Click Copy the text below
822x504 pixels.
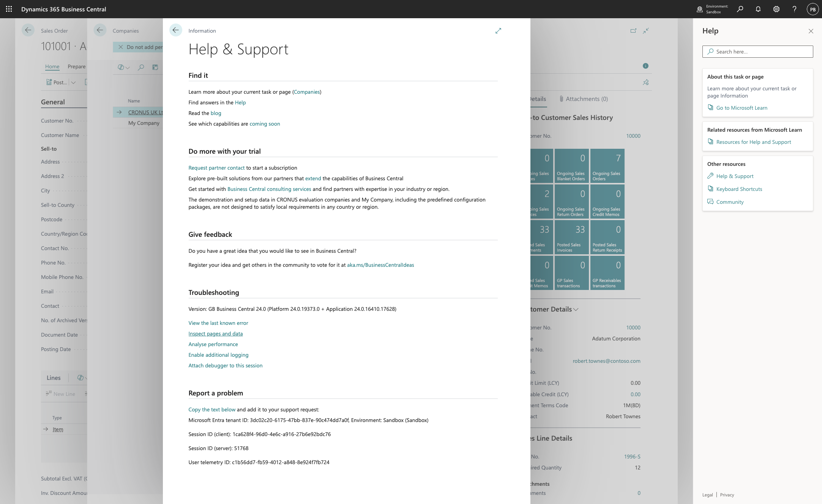(x=212, y=409)
